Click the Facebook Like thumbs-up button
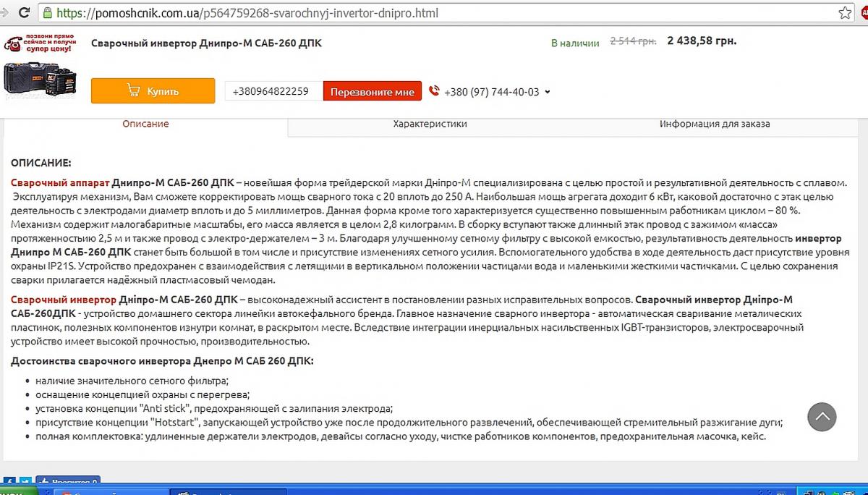Image resolution: width=868 pixels, height=495 pixels. 69,482
